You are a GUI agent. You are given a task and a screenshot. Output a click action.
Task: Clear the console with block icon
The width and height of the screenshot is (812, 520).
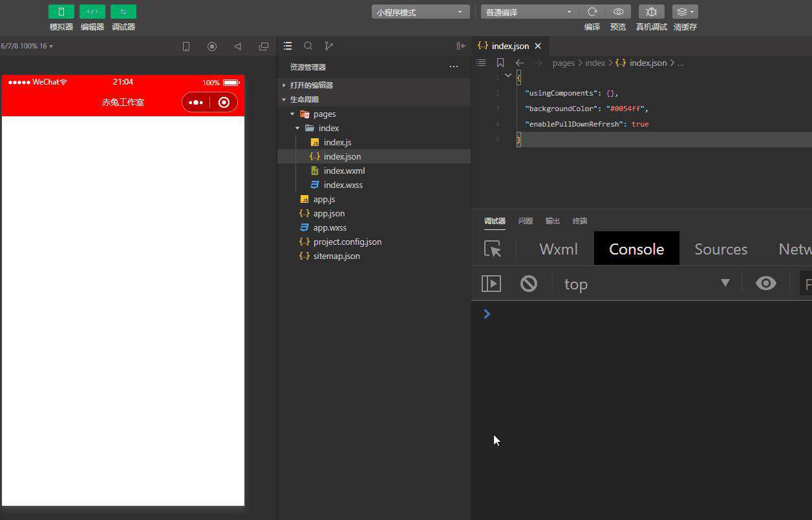tap(529, 284)
